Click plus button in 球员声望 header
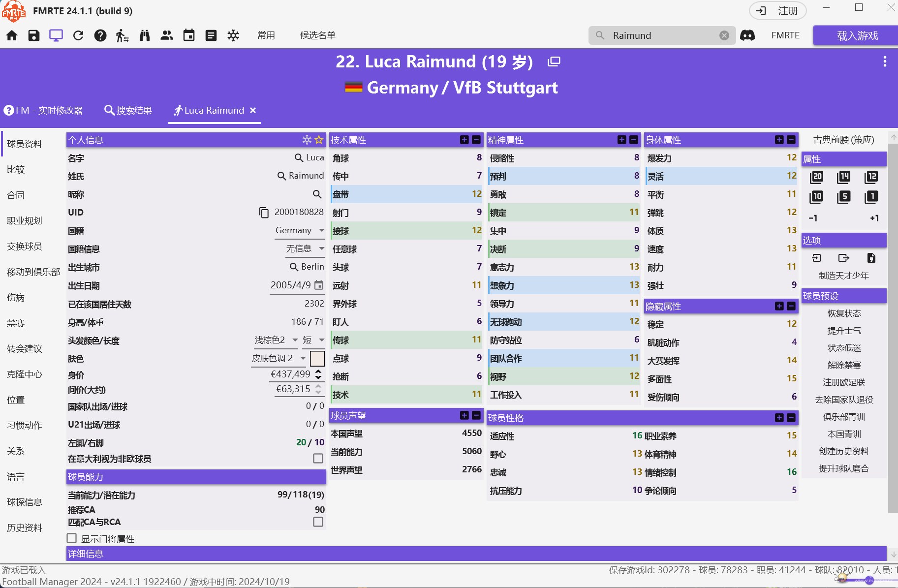 click(464, 415)
